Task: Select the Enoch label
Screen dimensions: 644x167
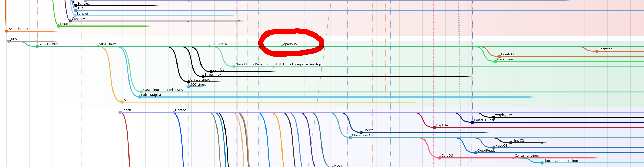Action: tap(126, 110)
